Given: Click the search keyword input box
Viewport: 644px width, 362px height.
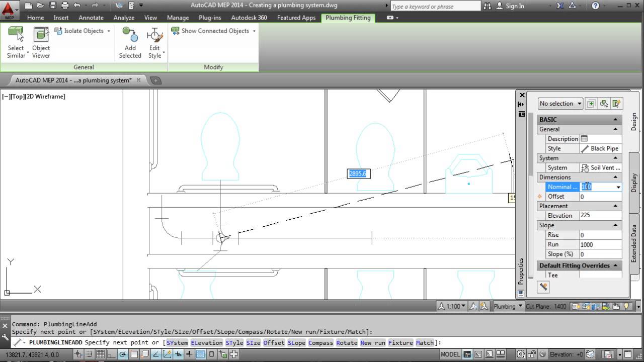Looking at the screenshot, I should point(435,6).
